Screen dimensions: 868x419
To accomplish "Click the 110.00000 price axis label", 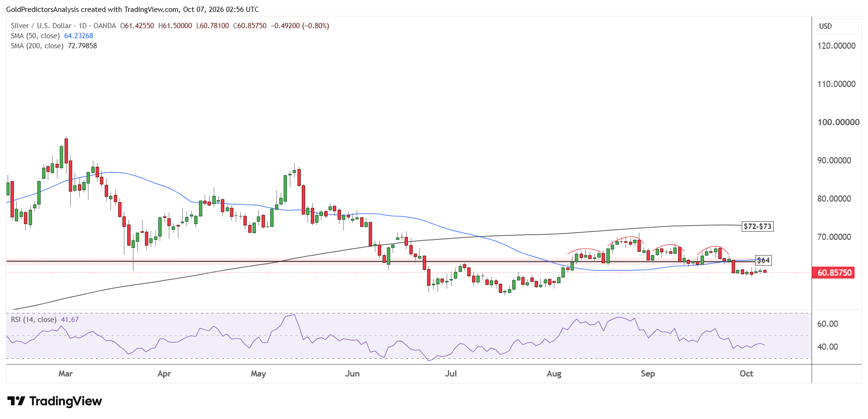I will click(x=836, y=84).
